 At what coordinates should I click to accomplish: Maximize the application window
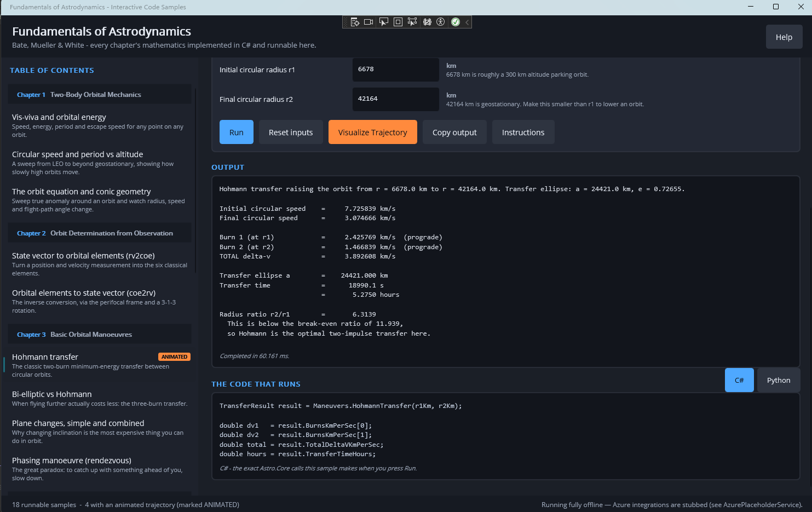pyautogui.click(x=776, y=7)
